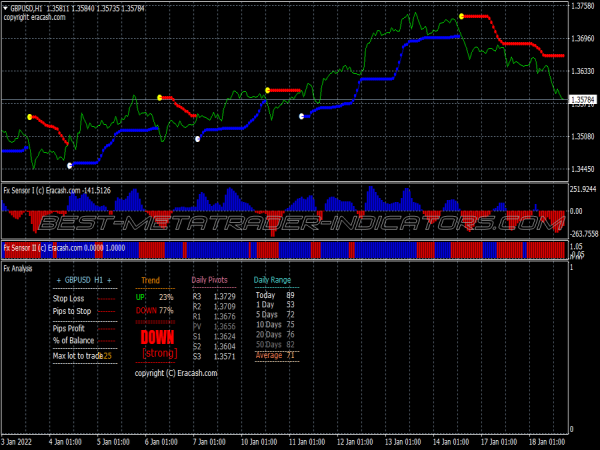This screenshot has width=600, height=450.
Task: Click the orange 'Trend' heading
Action: pyautogui.click(x=150, y=280)
